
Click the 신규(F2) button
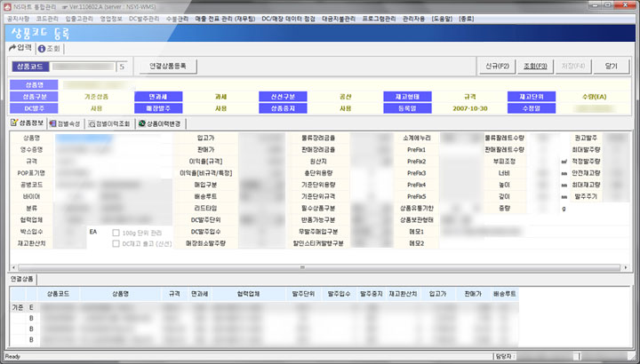coord(497,66)
